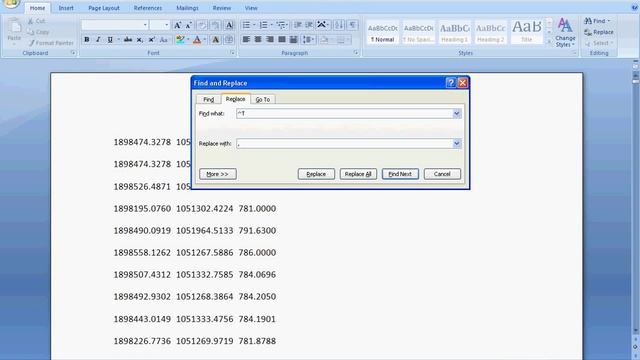The height and width of the screenshot is (360, 640).
Task: Open the Numbering list icon
Action: [x=264, y=25]
